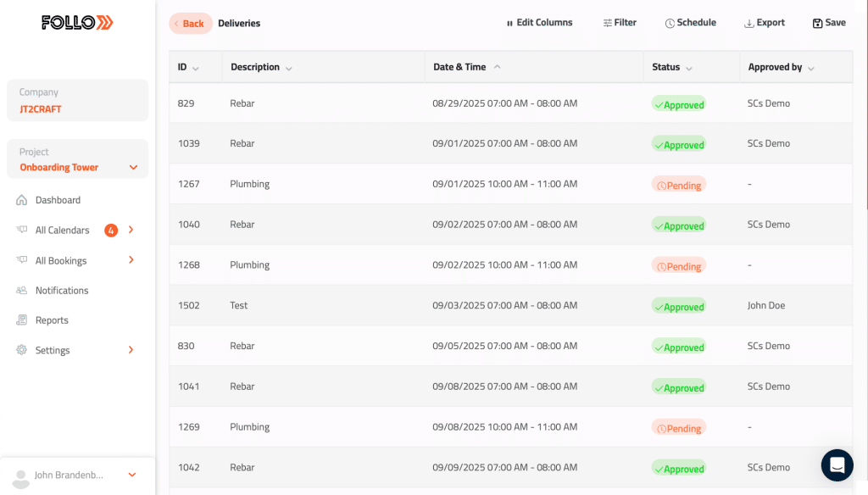The height and width of the screenshot is (495, 868).
Task: Open the Notifications sidebar icon
Action: [x=19, y=290]
